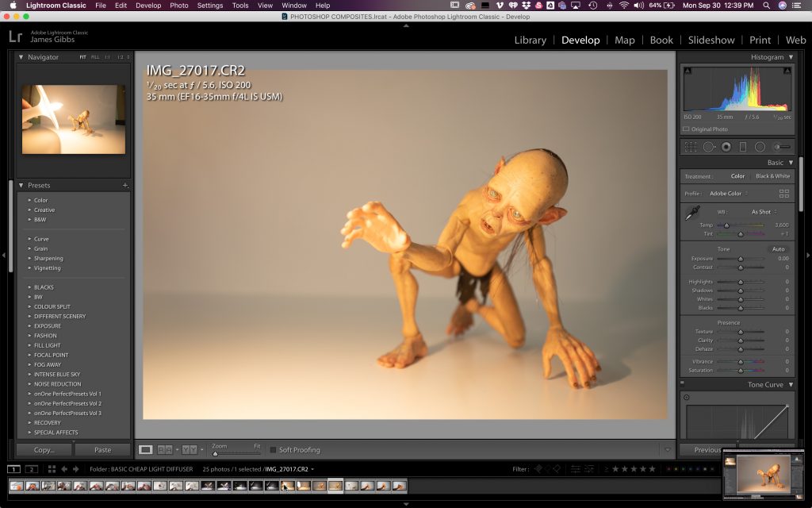
Task: Switch to Reference view in toolbar
Action: (x=165, y=450)
